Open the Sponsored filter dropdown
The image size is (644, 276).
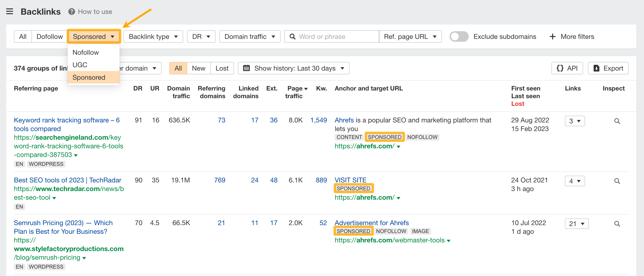(x=94, y=36)
